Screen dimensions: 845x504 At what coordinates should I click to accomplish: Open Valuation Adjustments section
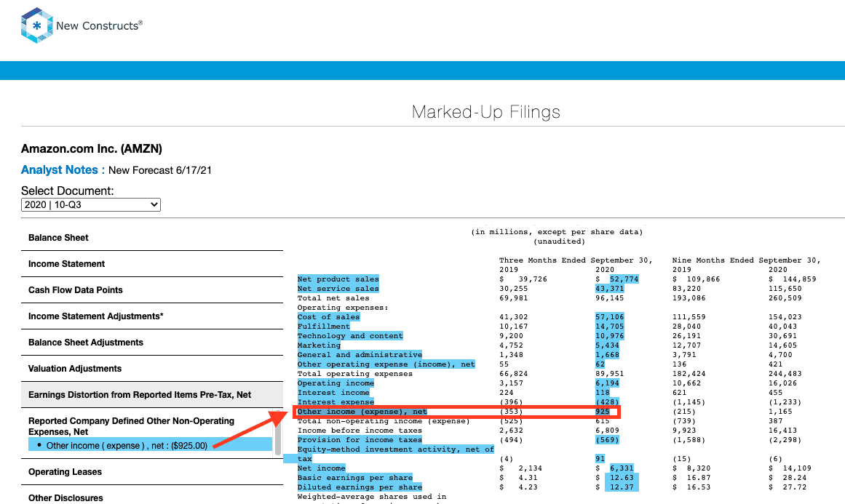coord(152,368)
